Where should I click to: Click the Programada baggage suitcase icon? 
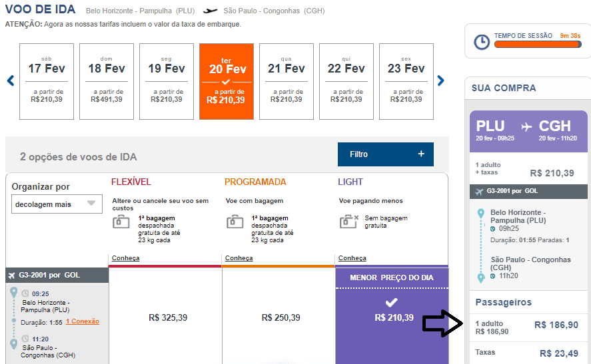(x=235, y=222)
